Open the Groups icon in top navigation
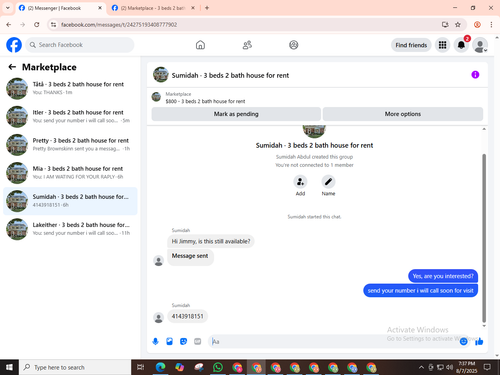This screenshot has height=375, width=500. [294, 45]
